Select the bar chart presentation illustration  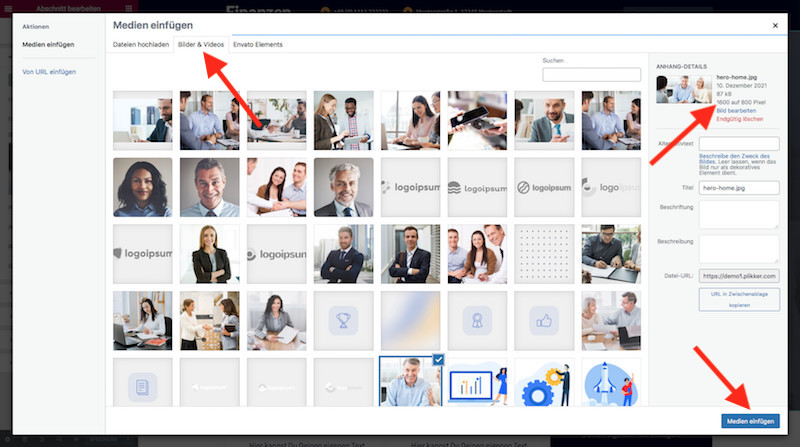click(x=477, y=385)
